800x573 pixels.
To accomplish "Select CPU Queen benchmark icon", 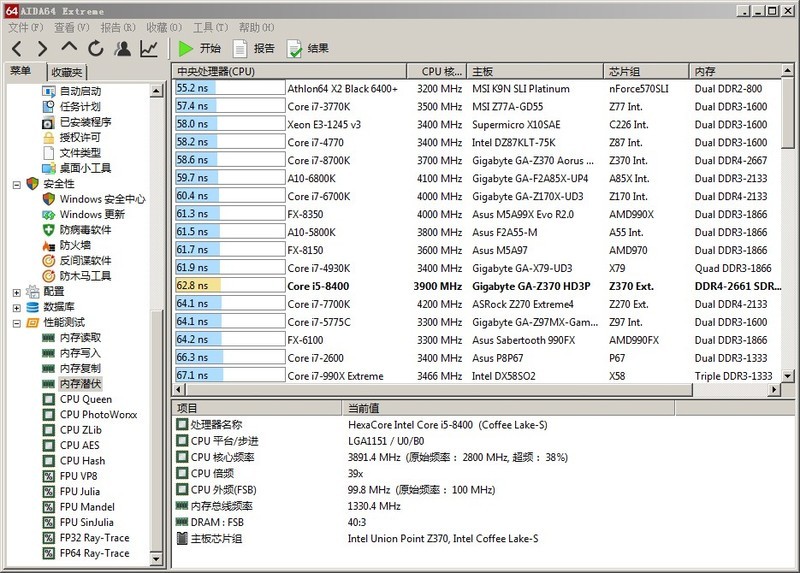I will pos(48,400).
